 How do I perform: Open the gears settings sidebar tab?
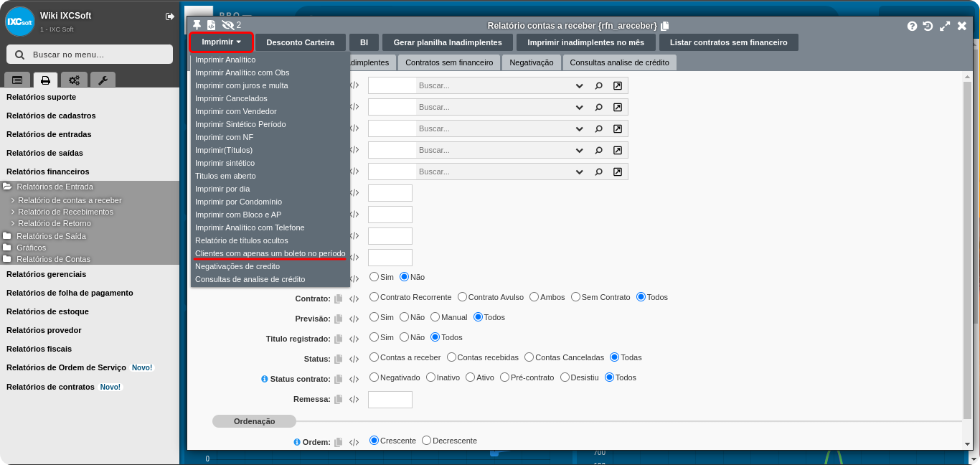[x=74, y=80]
